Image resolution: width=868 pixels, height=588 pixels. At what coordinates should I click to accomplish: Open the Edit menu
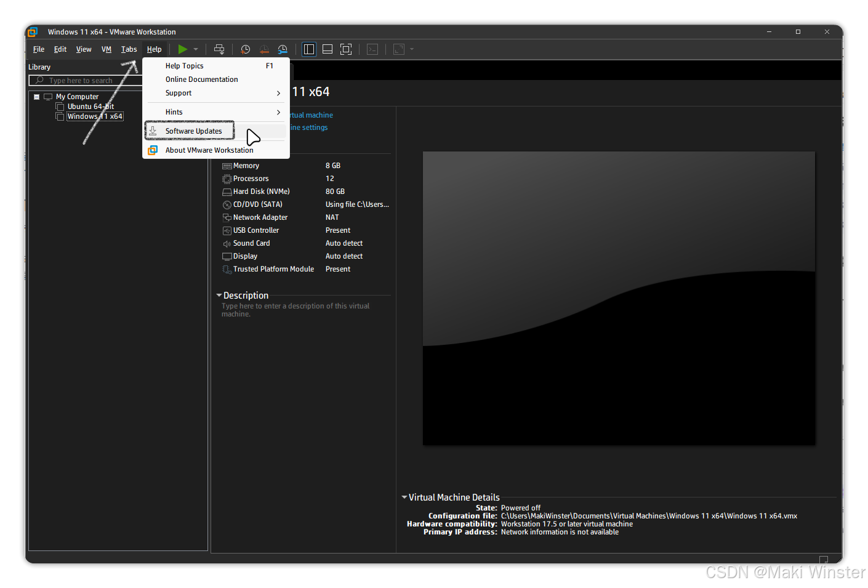click(x=60, y=49)
